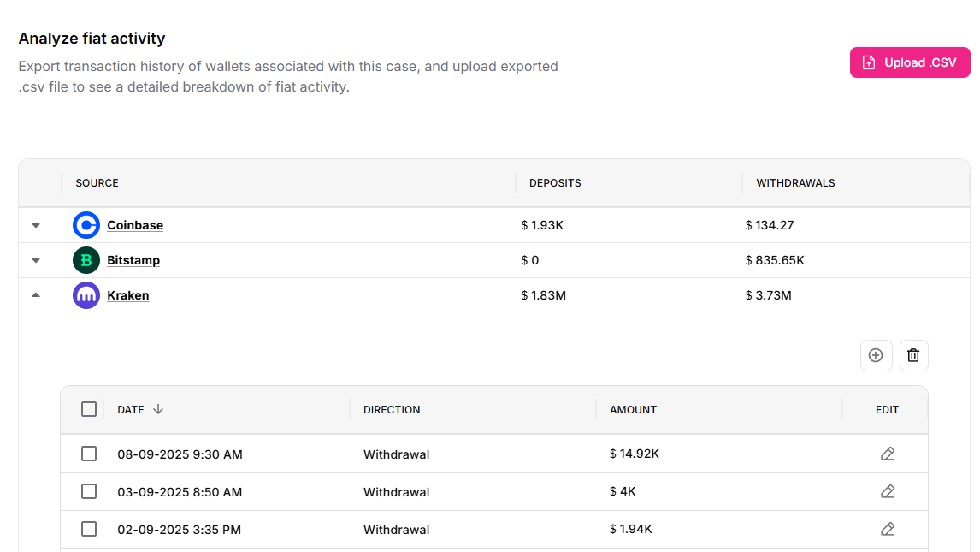Click the EDIT column header
Screen dimensions: 980x552
tap(887, 409)
